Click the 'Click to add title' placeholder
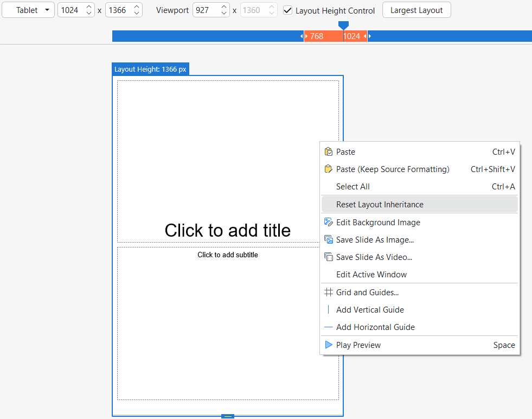Viewport: 532px width, 419px height. point(228,230)
